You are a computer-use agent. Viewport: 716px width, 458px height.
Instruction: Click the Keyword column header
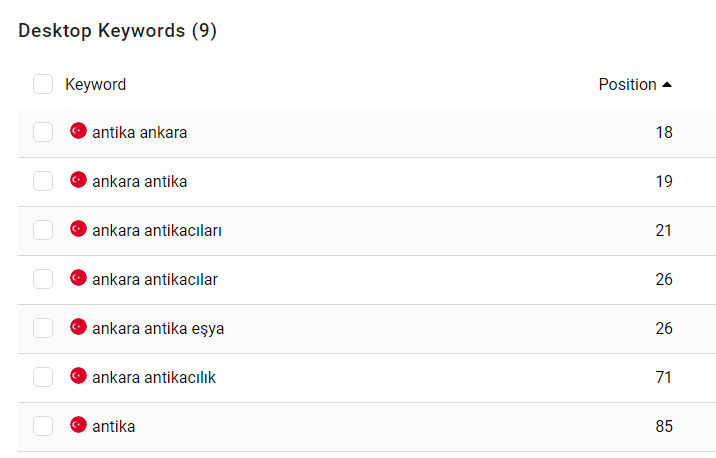(x=95, y=84)
